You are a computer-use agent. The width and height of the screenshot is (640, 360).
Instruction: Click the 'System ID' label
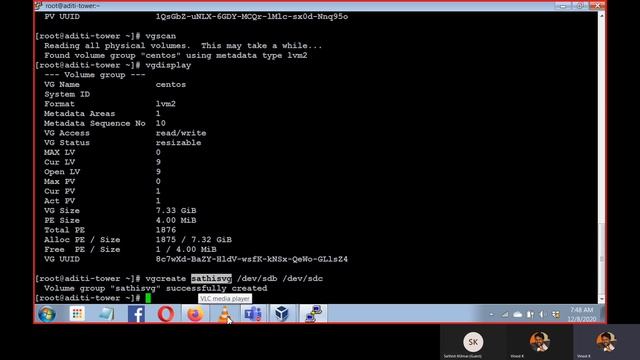click(x=67, y=94)
